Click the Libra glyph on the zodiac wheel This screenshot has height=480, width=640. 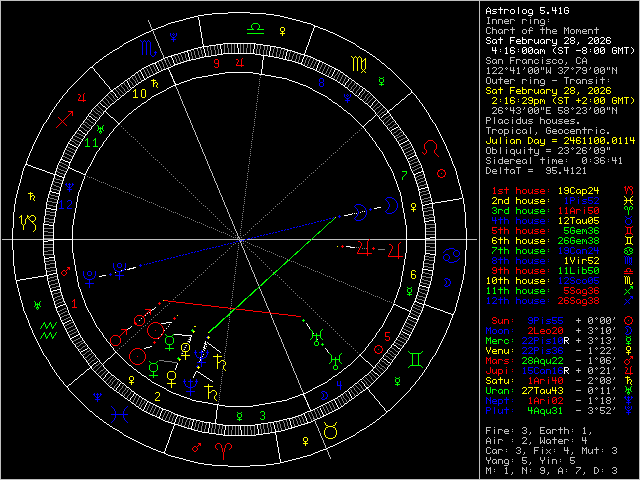coord(256,29)
